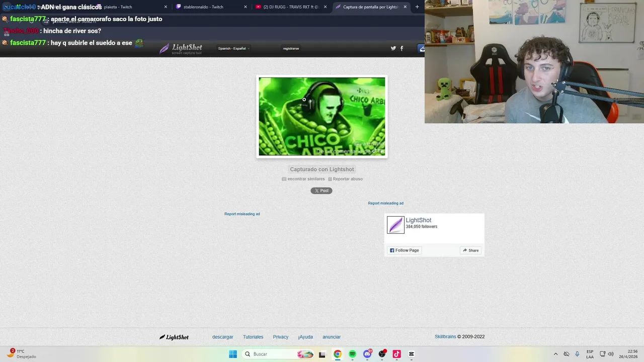Screen dimensions: 644x362
Task: Select the Captura de pantalla Lightshot tab
Action: [370, 7]
